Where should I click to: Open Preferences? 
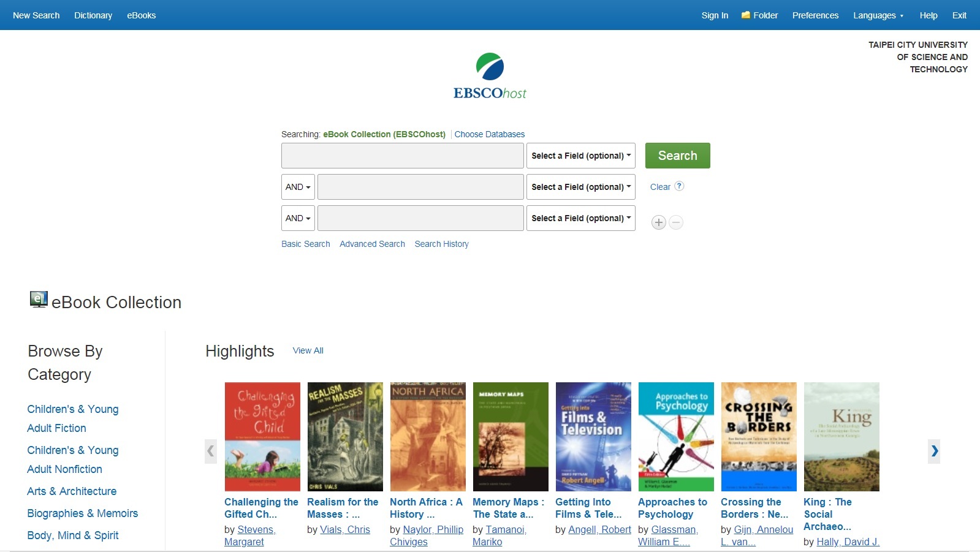(x=815, y=15)
